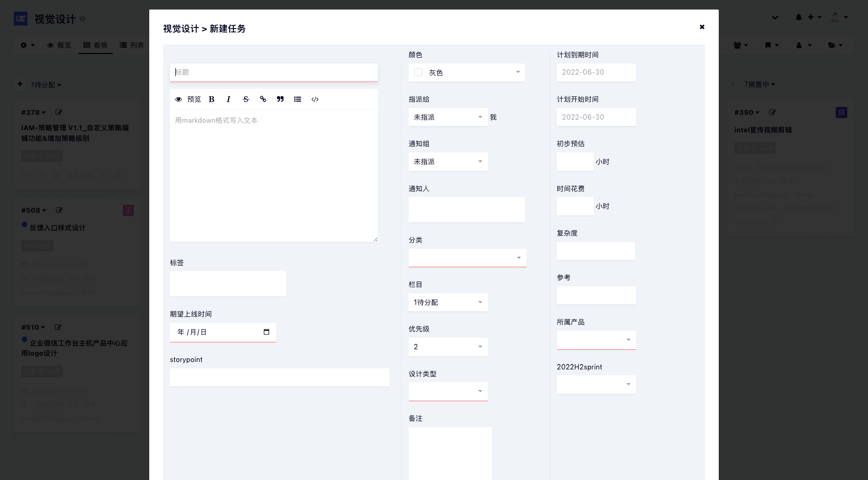Insert code block via toolbar icon
The image size is (868, 480).
[315, 99]
